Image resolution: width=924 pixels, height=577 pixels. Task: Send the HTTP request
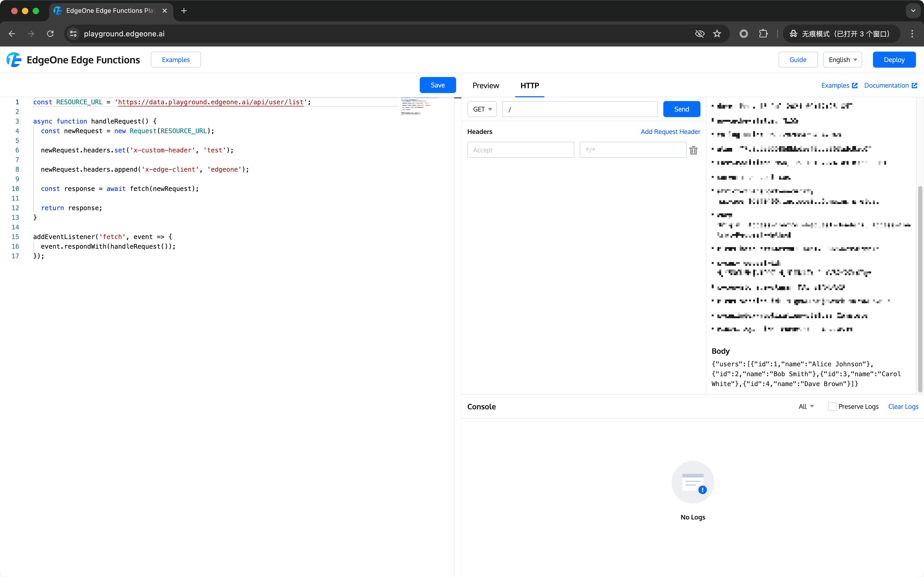pyautogui.click(x=681, y=109)
